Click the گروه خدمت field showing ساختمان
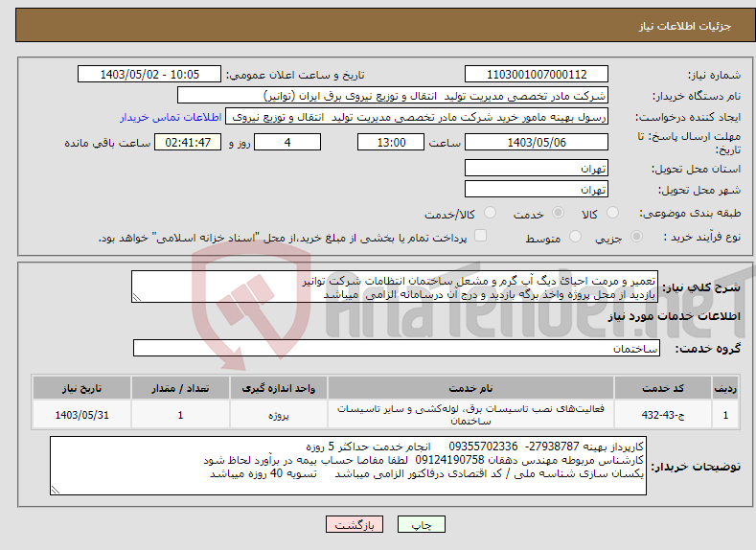Viewport: 756px width, 550px height. click(397, 348)
